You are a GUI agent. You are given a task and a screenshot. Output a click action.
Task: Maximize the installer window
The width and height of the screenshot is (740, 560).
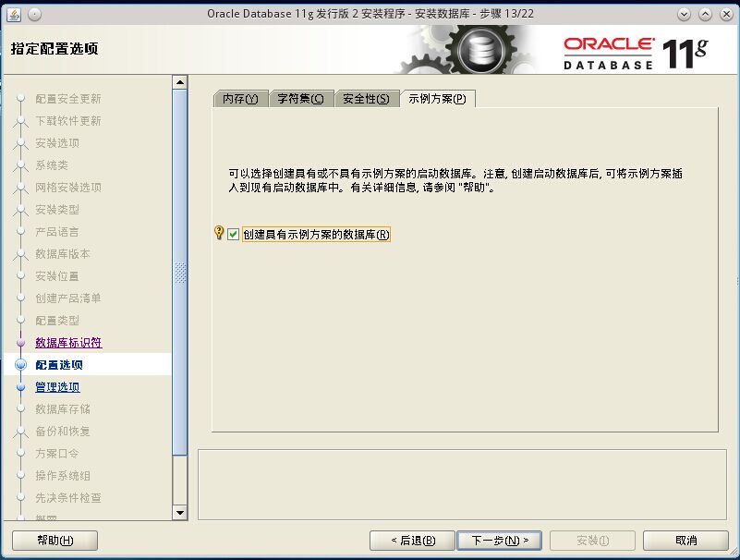705,14
